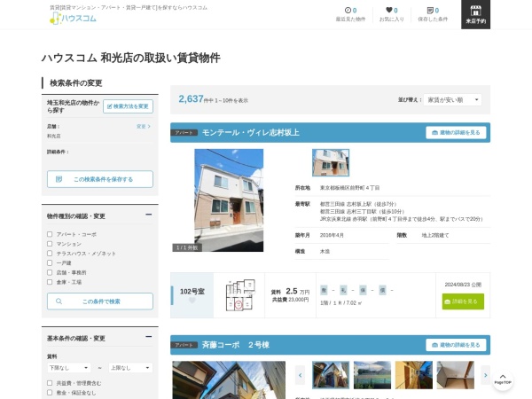Screen dimensions: 532x399
Task: Click main exterior photo of モンテール building
Action: pyautogui.click(x=229, y=200)
